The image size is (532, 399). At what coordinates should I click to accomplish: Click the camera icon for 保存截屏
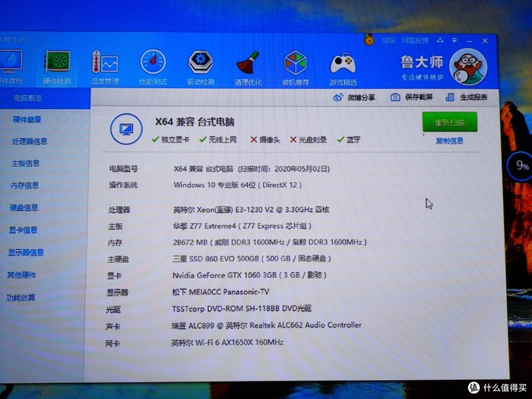pos(395,98)
